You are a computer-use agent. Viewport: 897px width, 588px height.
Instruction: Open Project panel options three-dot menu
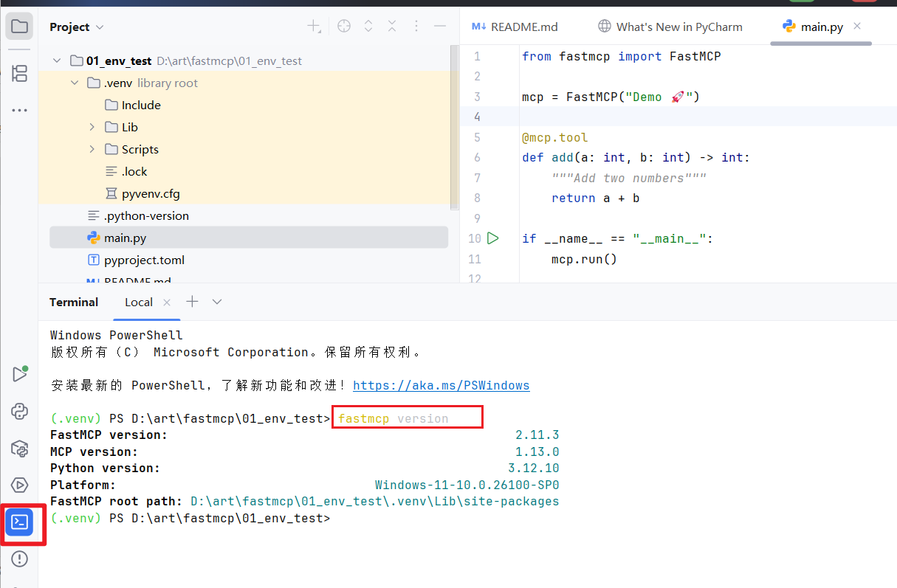click(x=416, y=27)
